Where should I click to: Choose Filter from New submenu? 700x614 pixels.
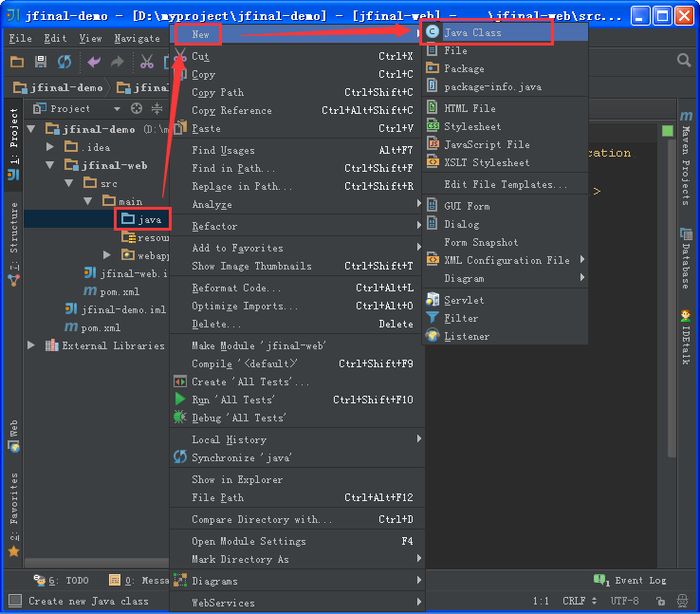504,318
